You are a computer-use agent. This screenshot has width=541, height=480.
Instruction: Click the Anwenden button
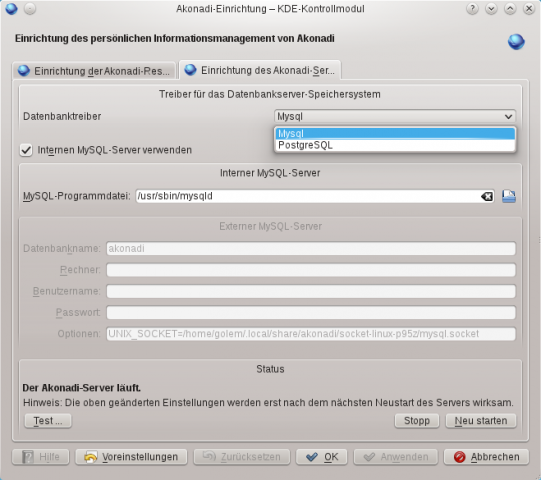click(396, 457)
